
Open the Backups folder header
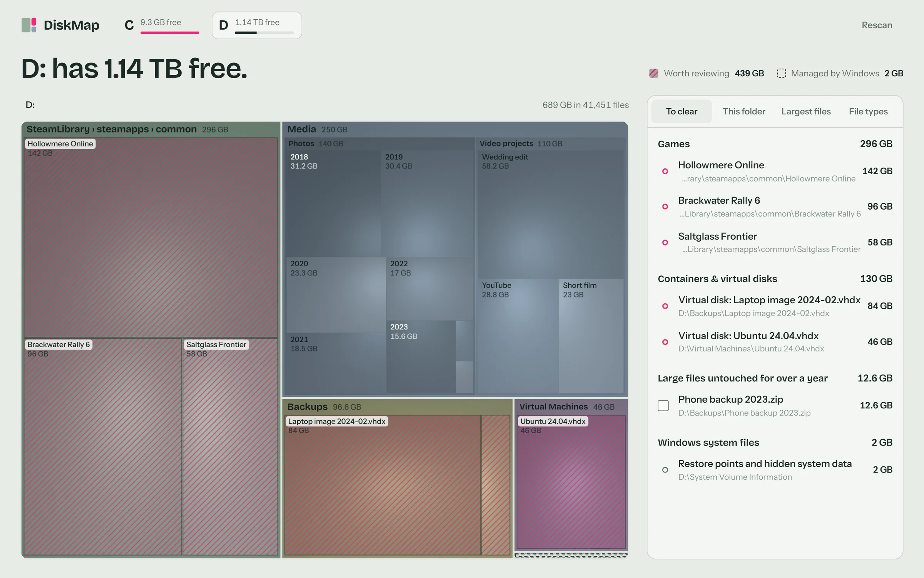click(x=397, y=407)
